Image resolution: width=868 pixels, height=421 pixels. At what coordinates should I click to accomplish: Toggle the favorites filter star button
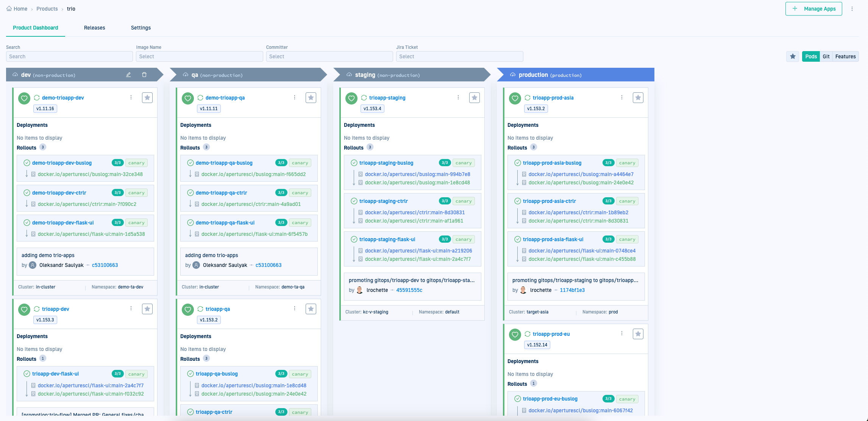pyautogui.click(x=793, y=56)
